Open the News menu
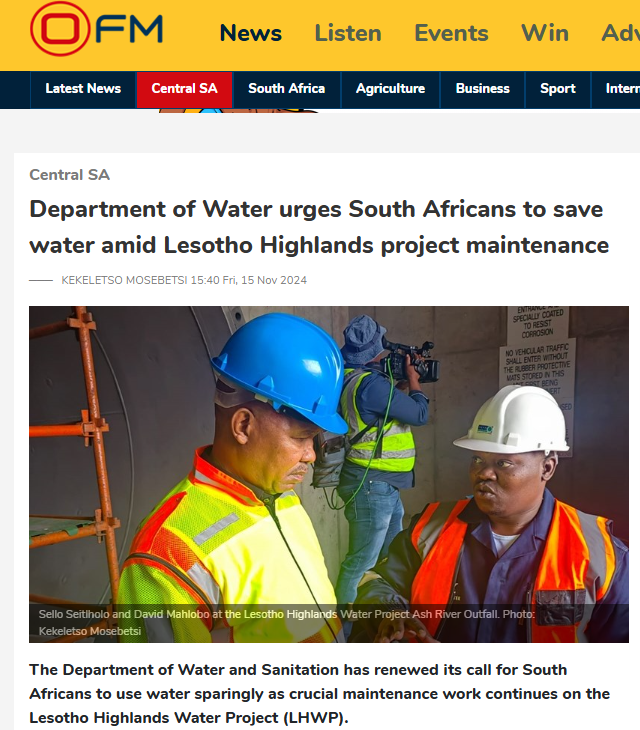 pos(250,33)
